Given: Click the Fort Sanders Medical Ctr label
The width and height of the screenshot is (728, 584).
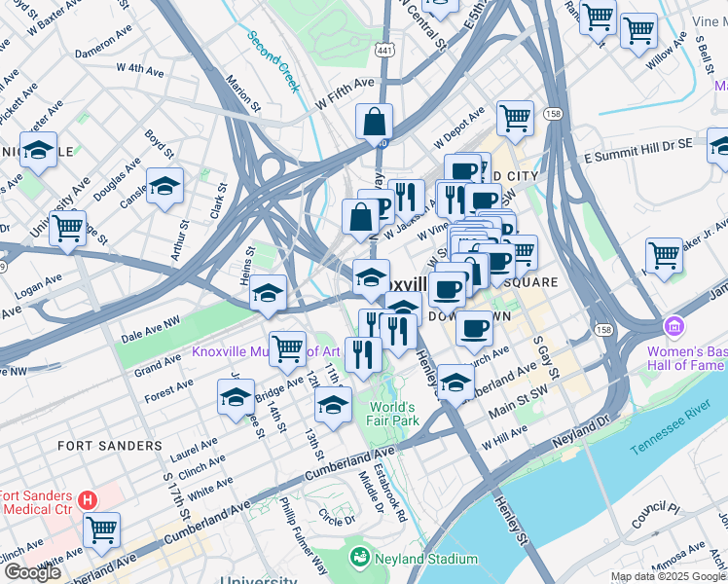Looking at the screenshot, I should pos(36,503).
